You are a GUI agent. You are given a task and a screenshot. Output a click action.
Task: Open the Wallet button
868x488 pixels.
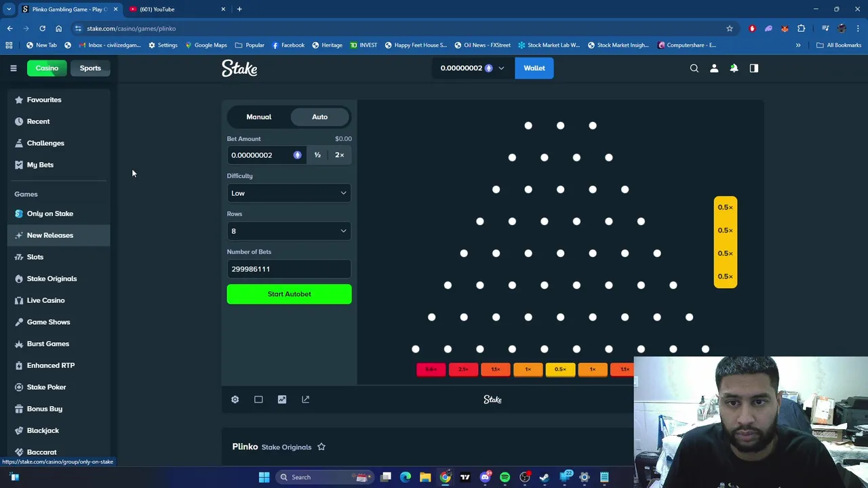[x=534, y=68]
